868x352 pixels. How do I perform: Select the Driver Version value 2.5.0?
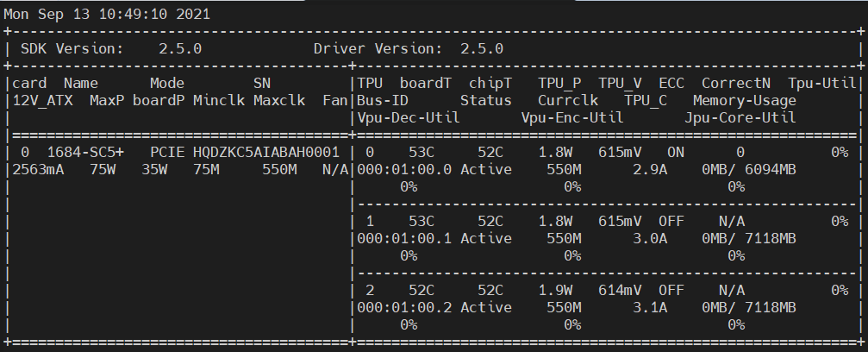click(x=482, y=49)
